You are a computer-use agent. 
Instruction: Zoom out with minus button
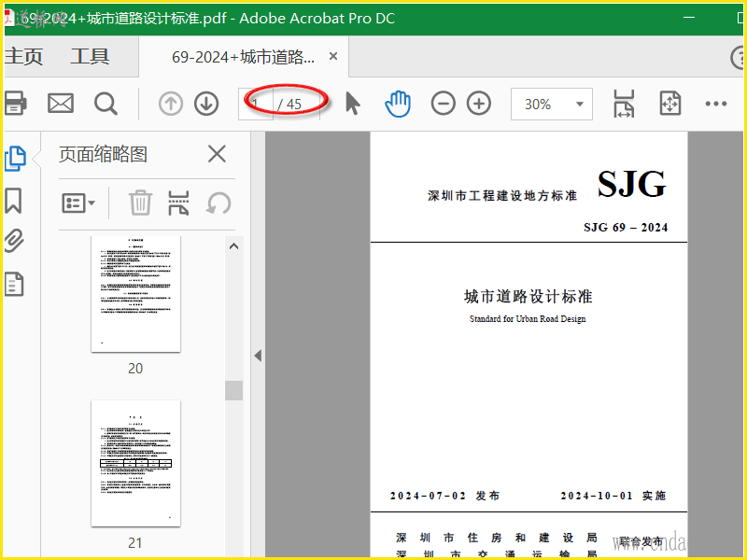tap(443, 104)
